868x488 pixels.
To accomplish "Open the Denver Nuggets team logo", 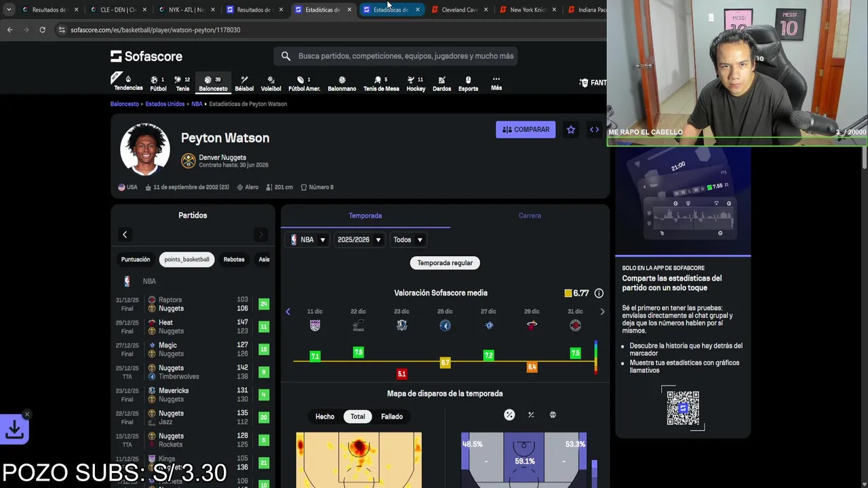I will [x=189, y=161].
